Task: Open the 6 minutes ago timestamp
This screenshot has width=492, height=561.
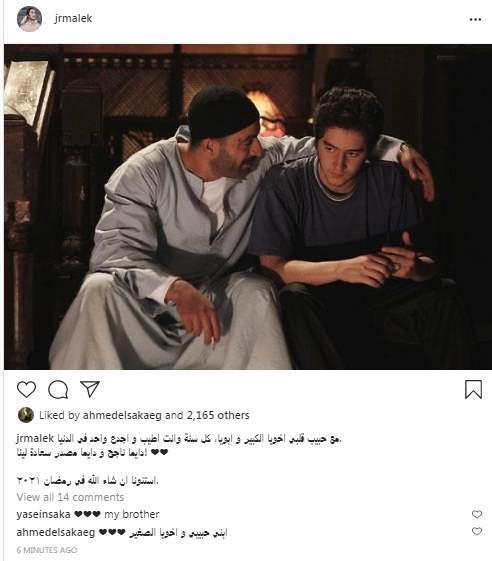Action: click(47, 550)
